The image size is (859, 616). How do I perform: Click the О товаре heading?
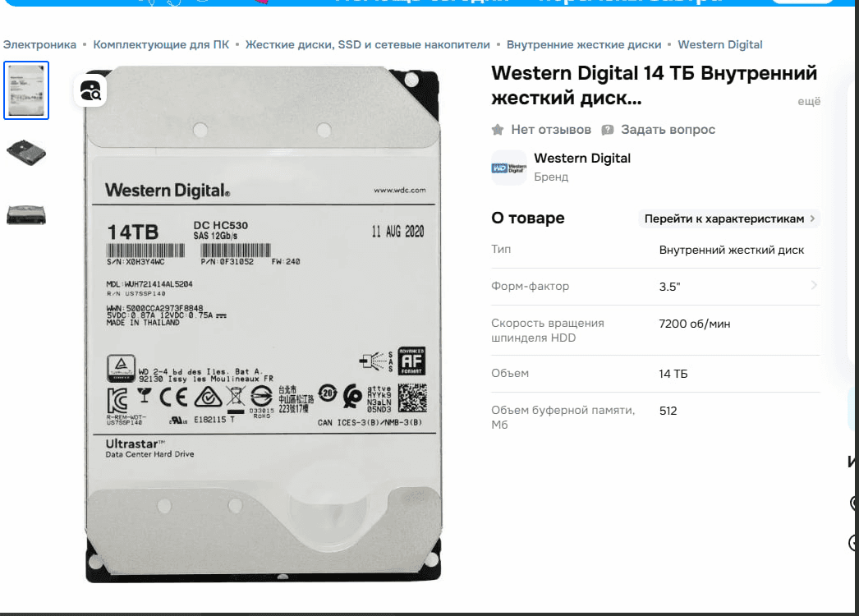coord(527,218)
